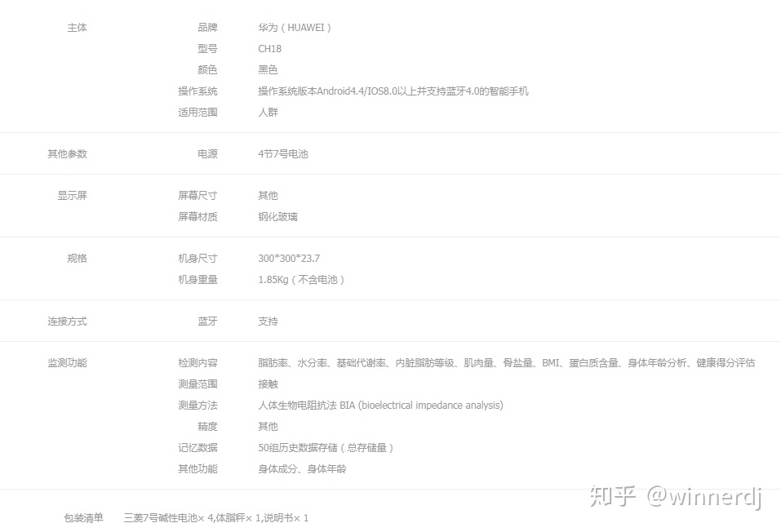
Task: Click the label 测量方法
Action: 197,406
